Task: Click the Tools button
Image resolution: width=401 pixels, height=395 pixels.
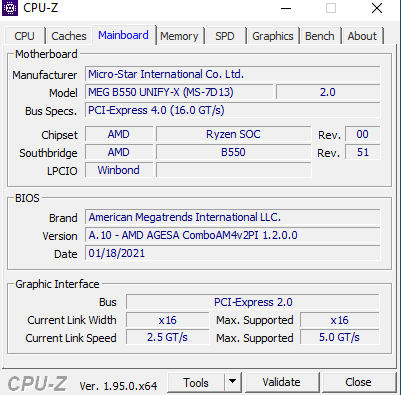Action: click(x=196, y=382)
